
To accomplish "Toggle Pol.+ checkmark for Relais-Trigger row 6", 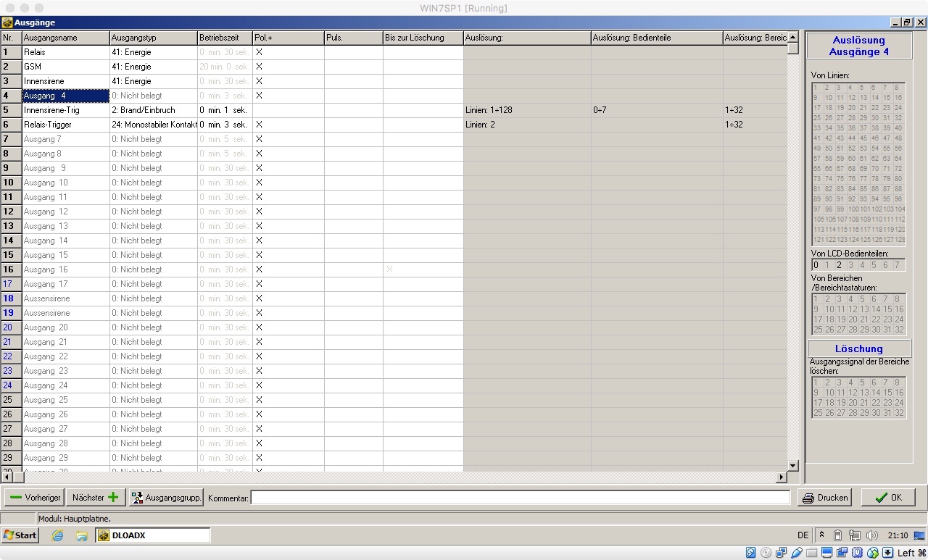I will tap(259, 125).
